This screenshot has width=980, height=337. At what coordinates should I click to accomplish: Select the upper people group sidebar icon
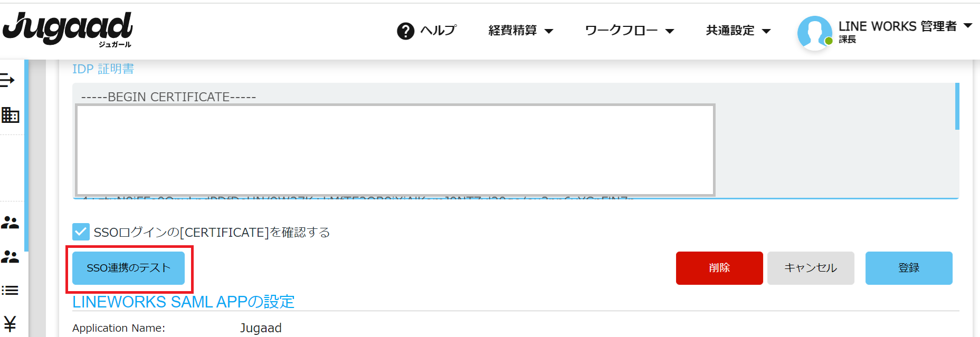(10, 223)
